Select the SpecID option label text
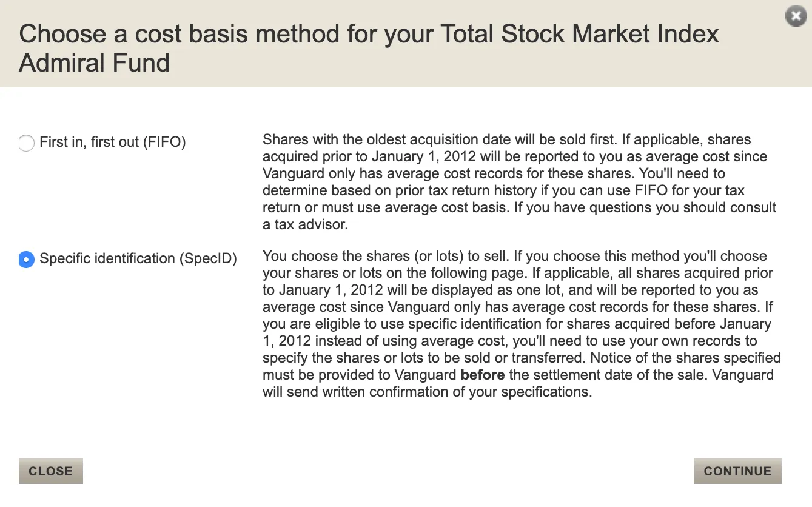Screen dimensions: 812x507 (x=138, y=259)
